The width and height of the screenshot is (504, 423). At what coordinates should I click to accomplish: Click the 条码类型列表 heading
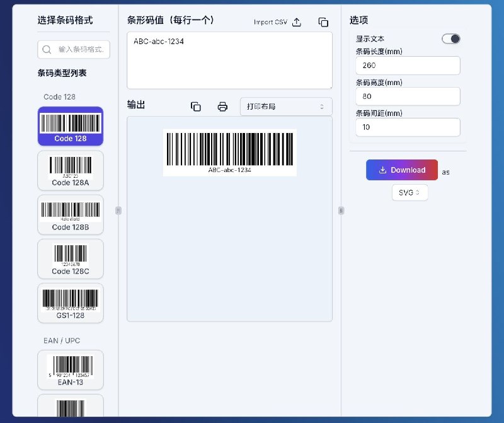click(62, 73)
